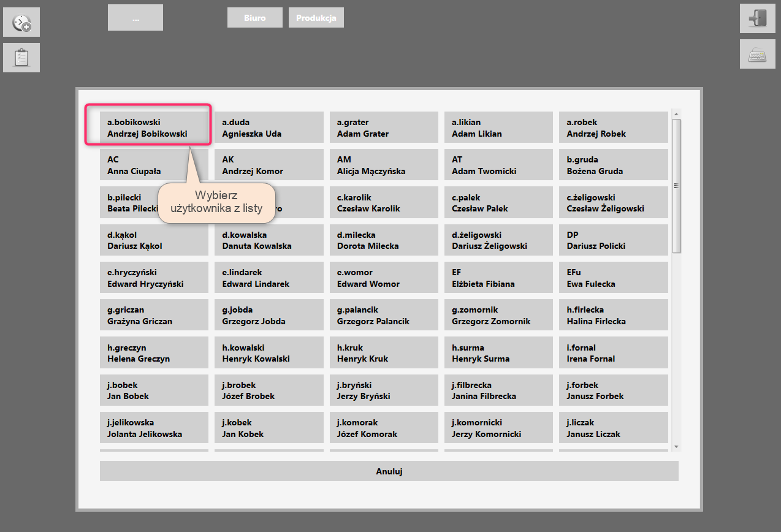Image resolution: width=781 pixels, height=532 pixels.
Task: Switch to the Biuro tab
Action: coord(254,18)
